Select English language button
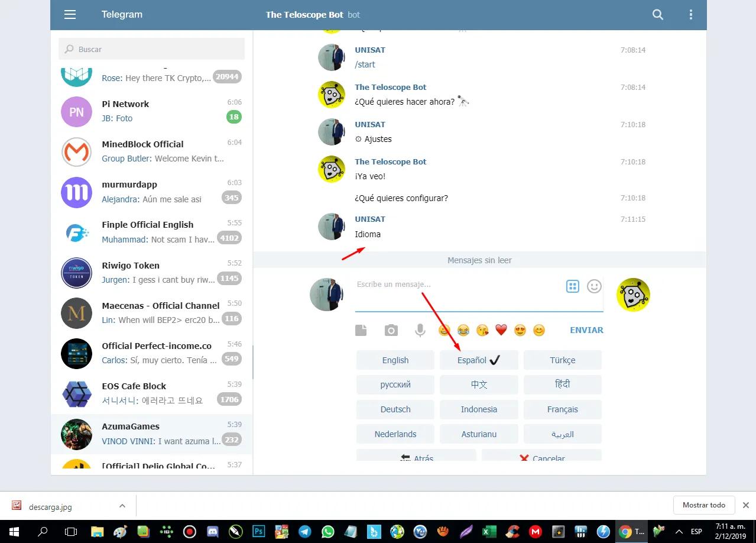 [395, 360]
